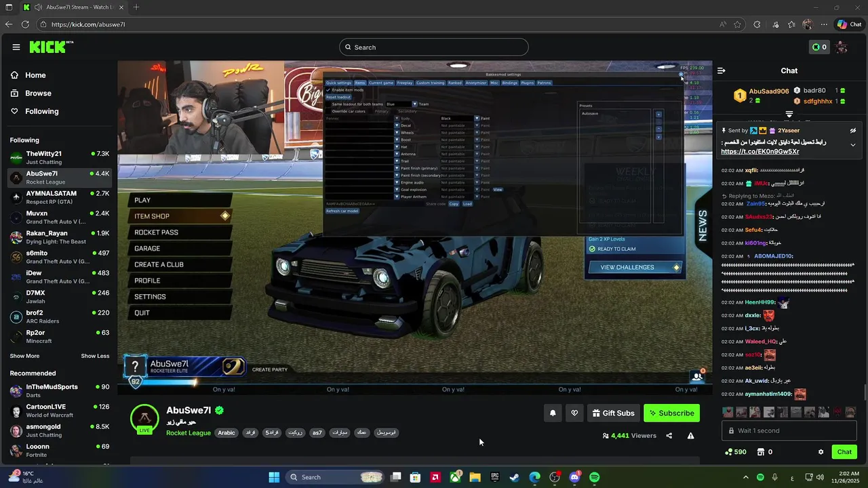Screen dimensions: 868x488
Task: Open the chat shop icon
Action: coord(761,452)
